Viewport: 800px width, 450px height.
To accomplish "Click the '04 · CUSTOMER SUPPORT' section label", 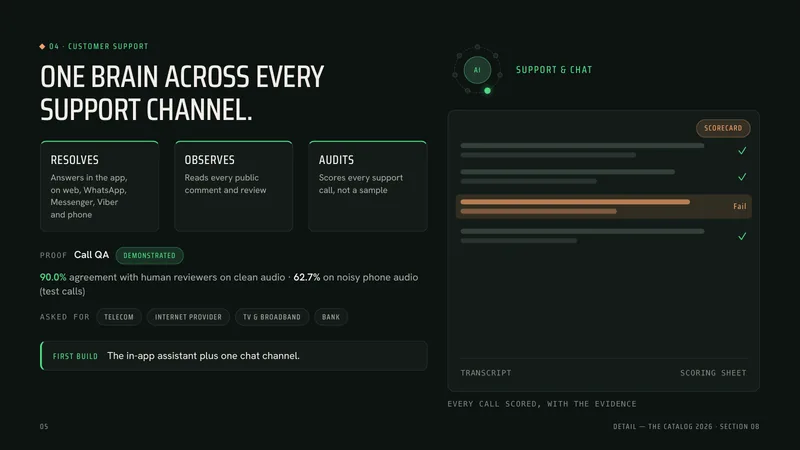I will tap(98, 46).
